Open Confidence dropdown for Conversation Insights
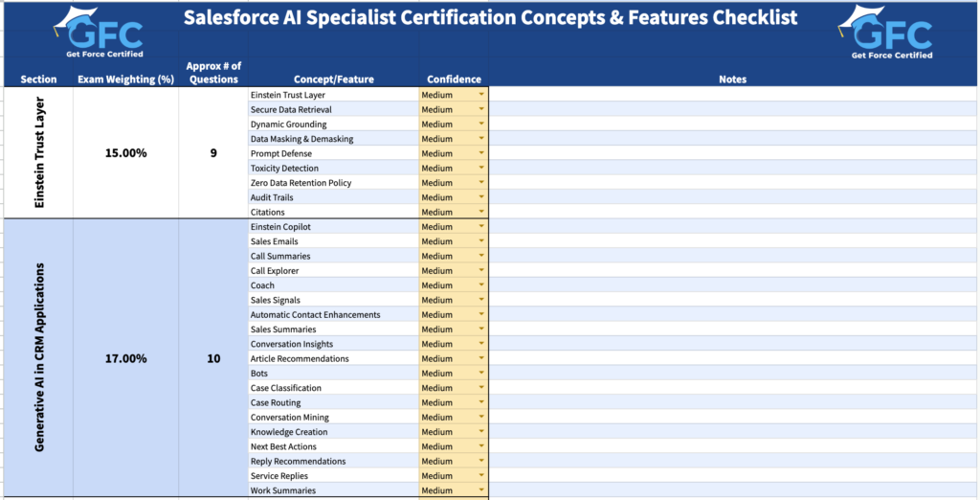 pos(481,344)
